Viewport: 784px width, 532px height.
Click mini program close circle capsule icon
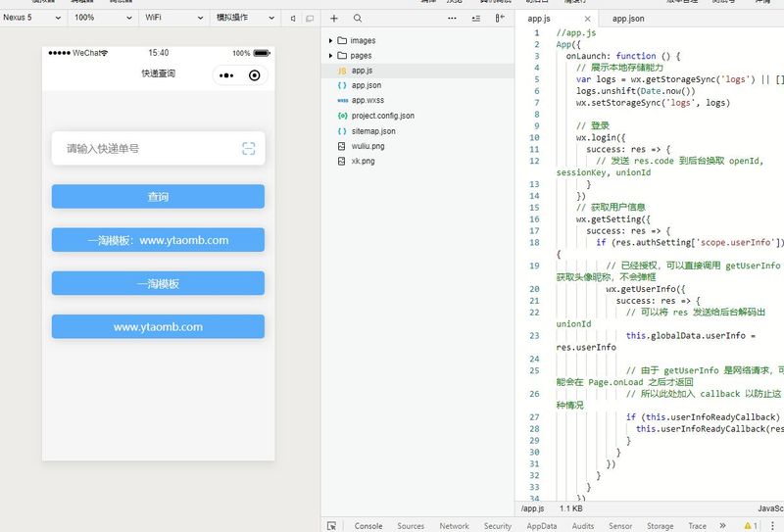254,75
